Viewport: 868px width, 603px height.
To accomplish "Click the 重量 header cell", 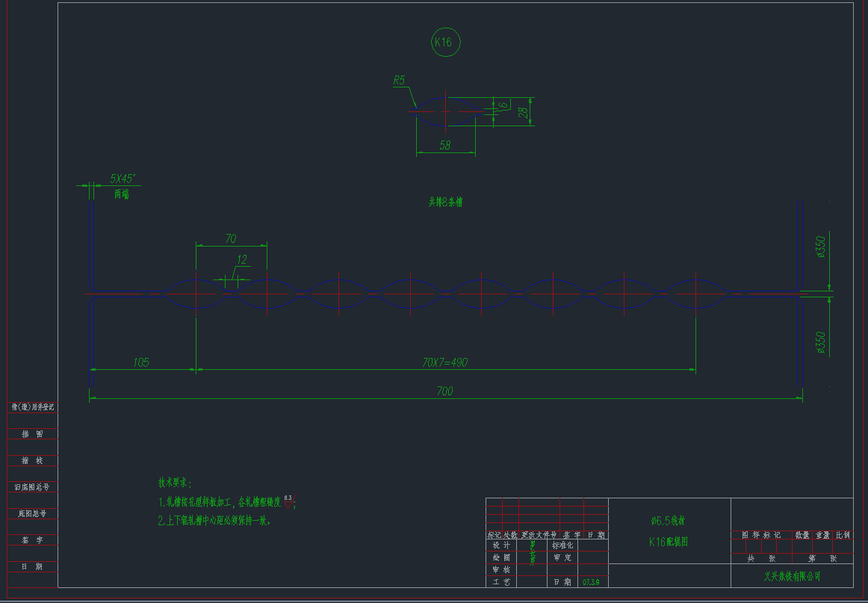I will tap(822, 536).
